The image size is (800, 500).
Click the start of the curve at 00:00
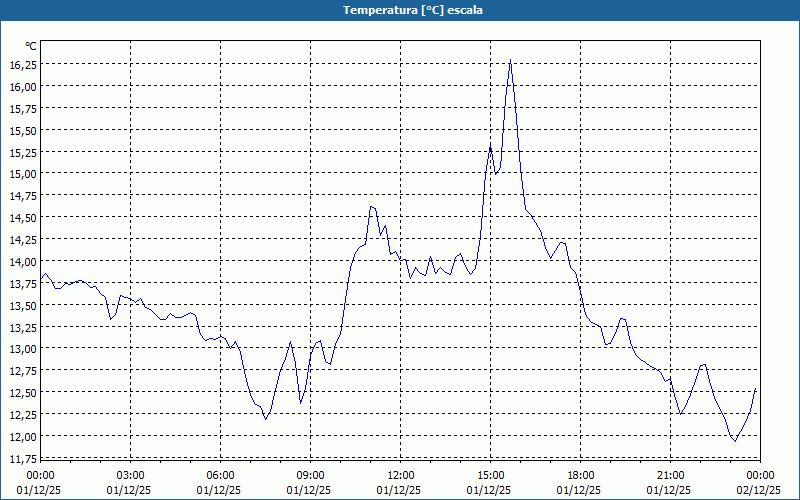(x=41, y=278)
